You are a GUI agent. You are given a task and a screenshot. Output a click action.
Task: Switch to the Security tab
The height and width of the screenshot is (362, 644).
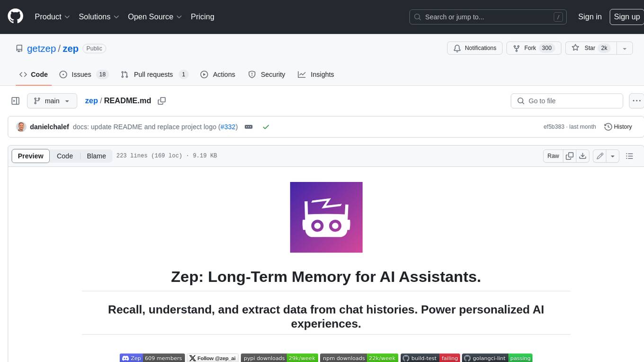[x=267, y=74]
